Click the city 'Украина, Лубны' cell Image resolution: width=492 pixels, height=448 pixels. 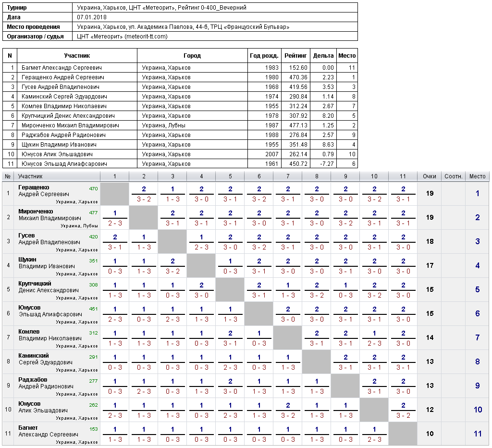[x=163, y=125]
